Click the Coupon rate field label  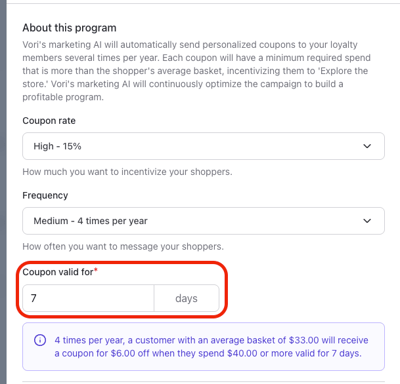[49, 121]
